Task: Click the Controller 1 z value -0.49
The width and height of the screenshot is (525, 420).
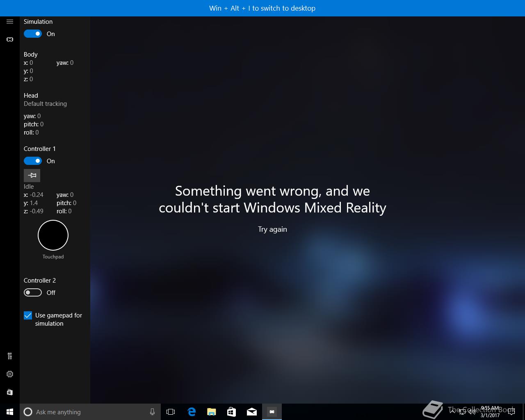Action: click(x=37, y=211)
